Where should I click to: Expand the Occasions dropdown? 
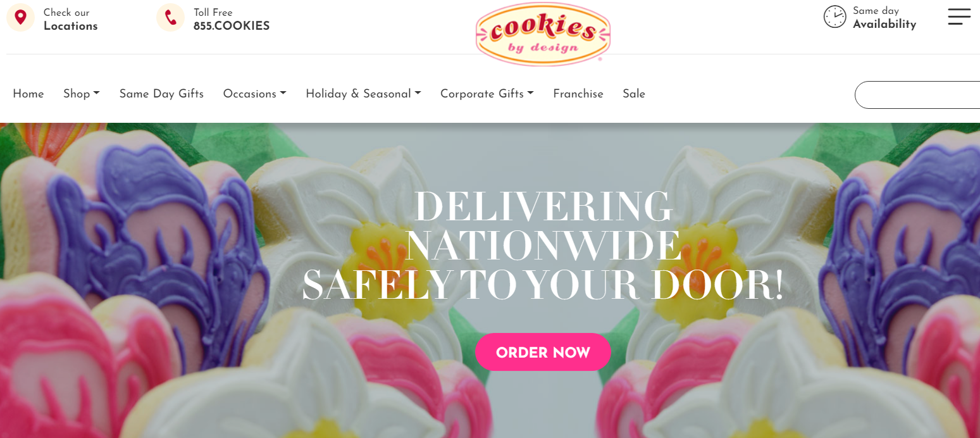pyautogui.click(x=255, y=94)
